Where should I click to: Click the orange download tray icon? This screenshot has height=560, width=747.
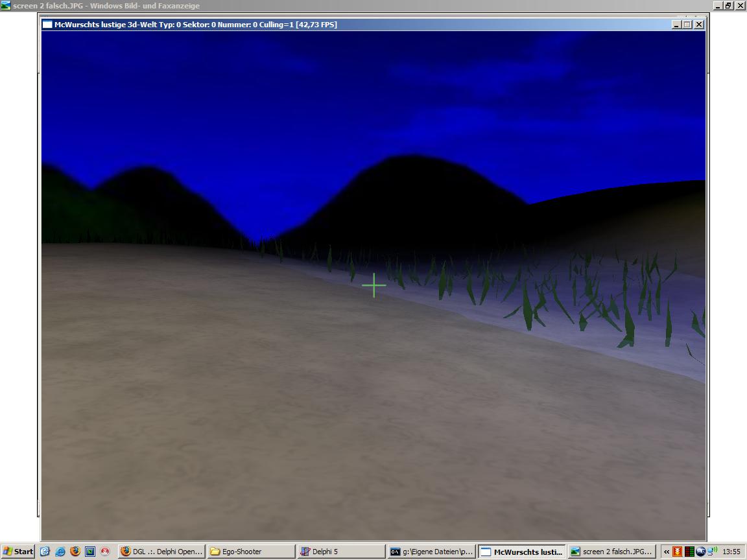678,552
